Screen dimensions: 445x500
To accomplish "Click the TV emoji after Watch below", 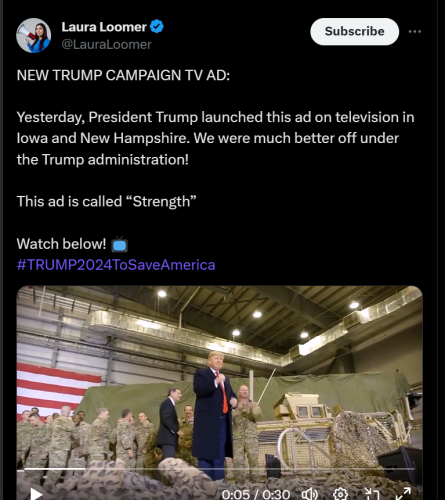I will (x=119, y=244).
